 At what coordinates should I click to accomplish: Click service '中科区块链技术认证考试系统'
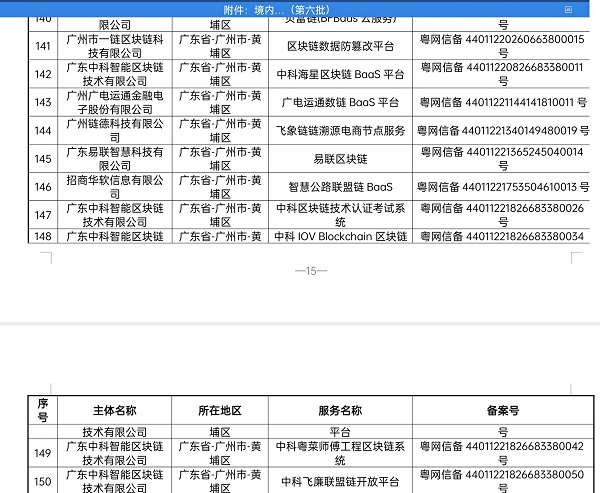(x=341, y=215)
